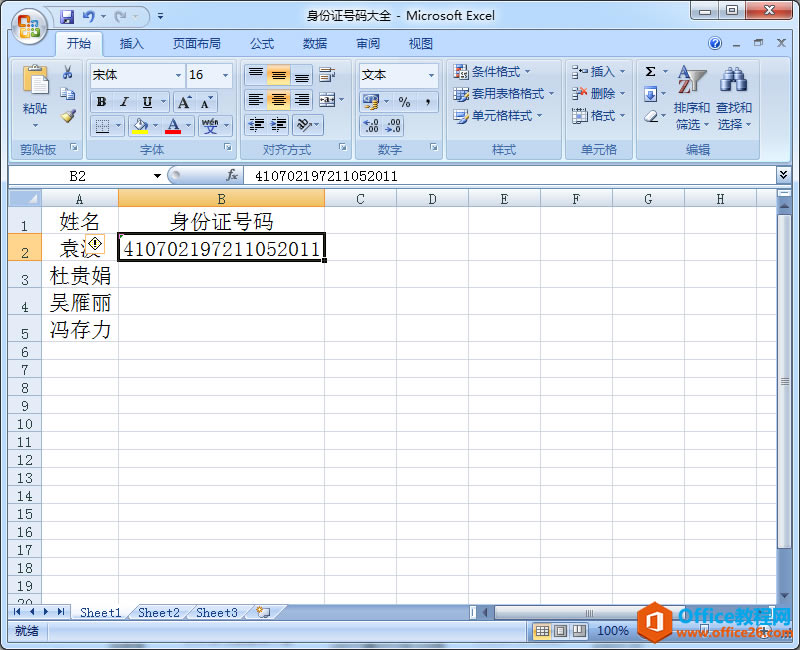
Task: Apply comma style number format
Action: point(428,102)
